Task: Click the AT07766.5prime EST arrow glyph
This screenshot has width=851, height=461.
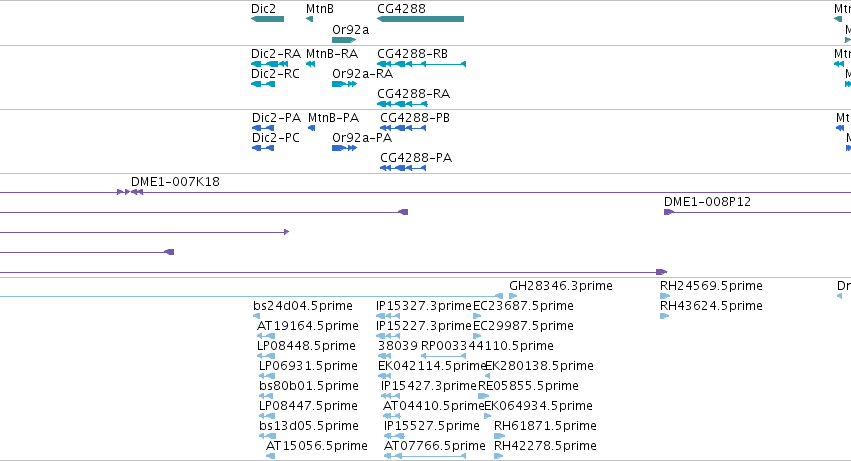Action: 424,456
